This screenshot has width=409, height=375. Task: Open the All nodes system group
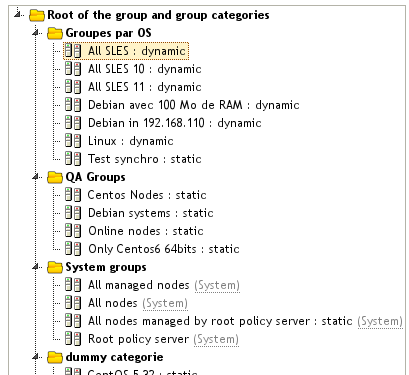(113, 303)
